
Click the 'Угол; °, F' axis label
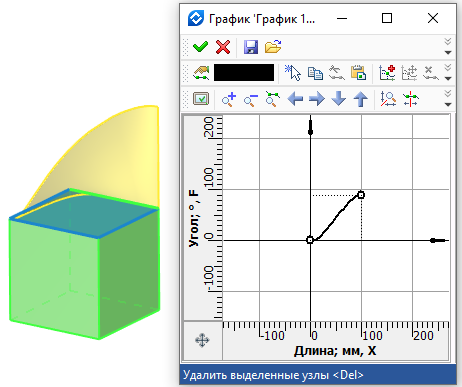pyautogui.click(x=194, y=218)
